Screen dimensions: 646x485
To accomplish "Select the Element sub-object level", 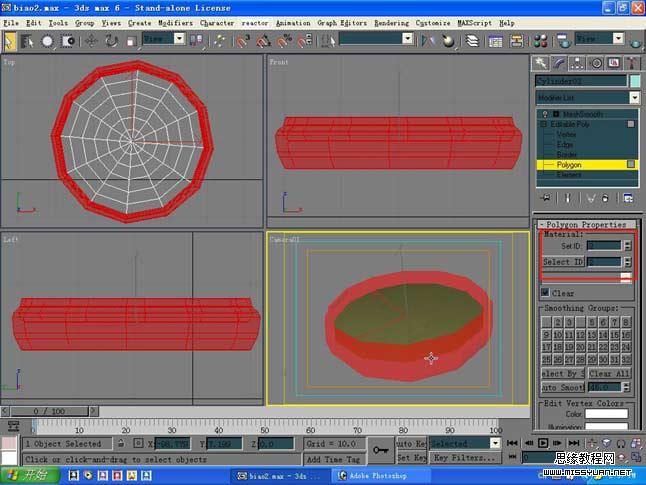I will point(569,175).
